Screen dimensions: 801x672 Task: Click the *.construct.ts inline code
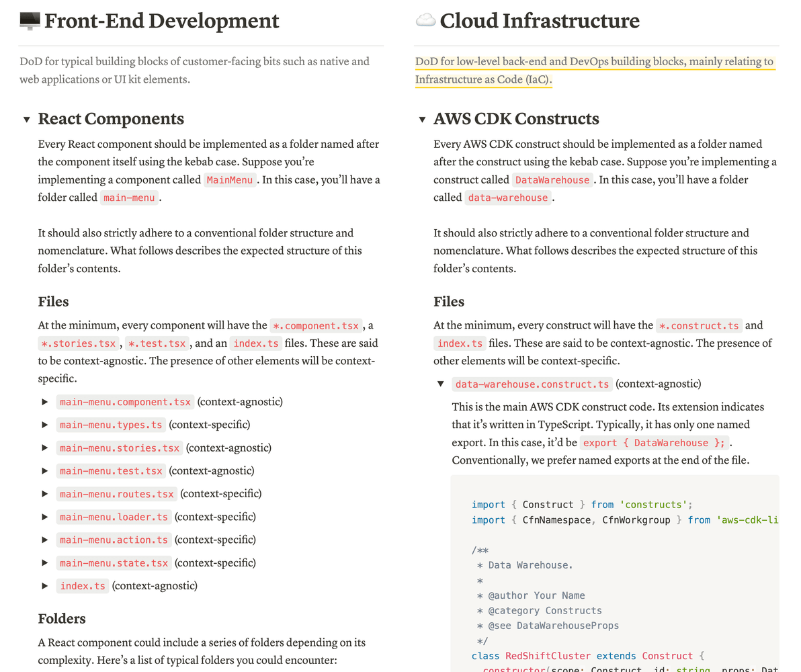(x=699, y=325)
